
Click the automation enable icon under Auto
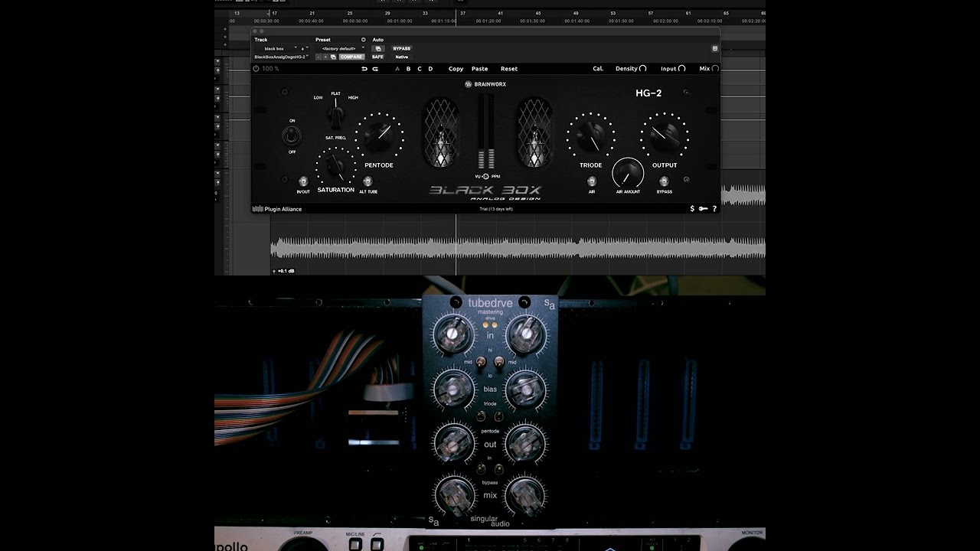tap(377, 48)
